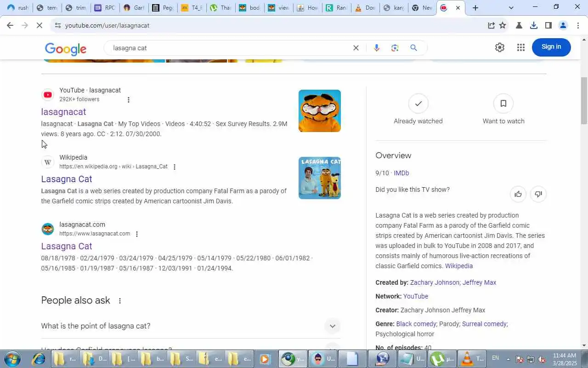This screenshot has height=368, width=588.
Task: Open the Google logo homepage
Action: click(66, 49)
